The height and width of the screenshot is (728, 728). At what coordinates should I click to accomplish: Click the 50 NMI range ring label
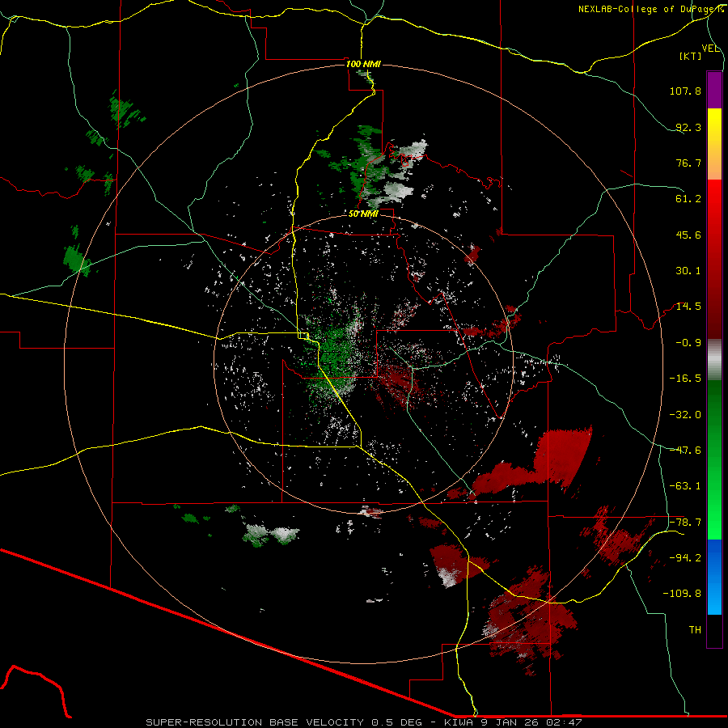pos(363,214)
